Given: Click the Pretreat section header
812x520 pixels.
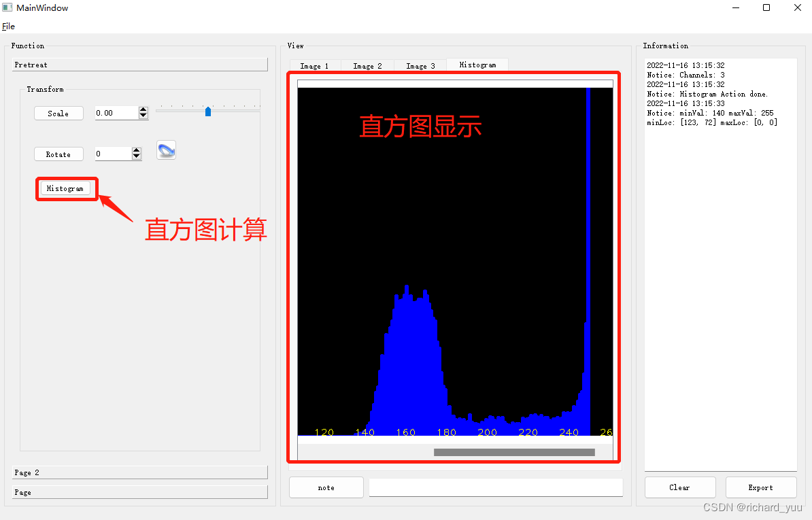Looking at the screenshot, I should 139,64.
